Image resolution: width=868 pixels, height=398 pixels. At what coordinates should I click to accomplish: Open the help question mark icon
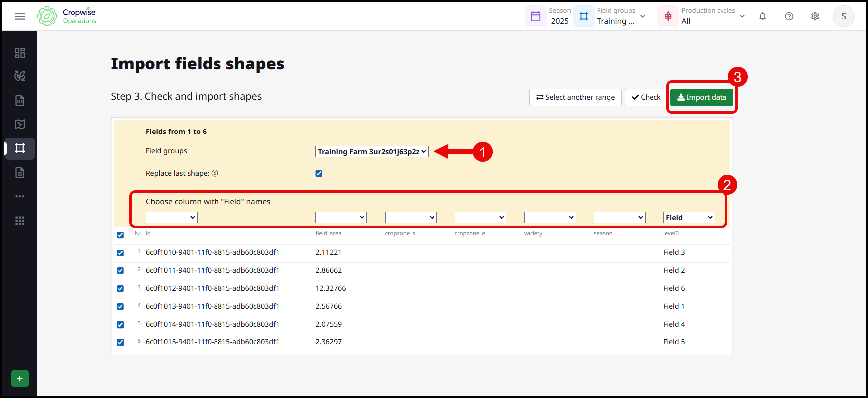click(789, 16)
